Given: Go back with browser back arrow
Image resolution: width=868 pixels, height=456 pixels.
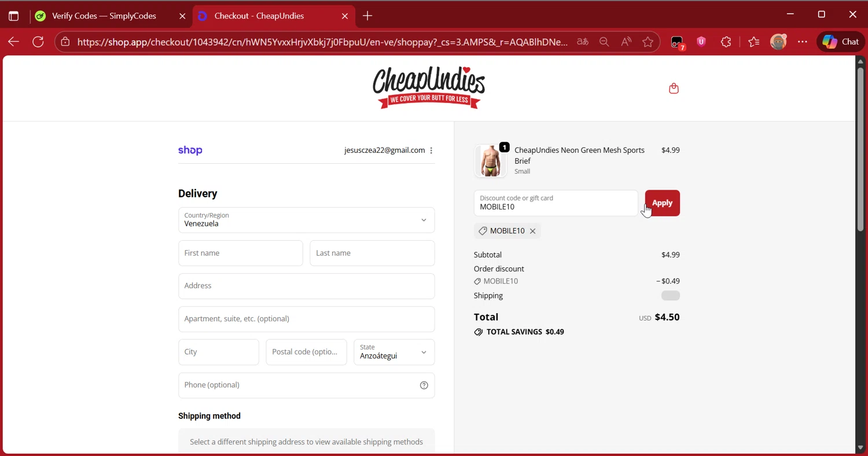Looking at the screenshot, I should coord(13,42).
